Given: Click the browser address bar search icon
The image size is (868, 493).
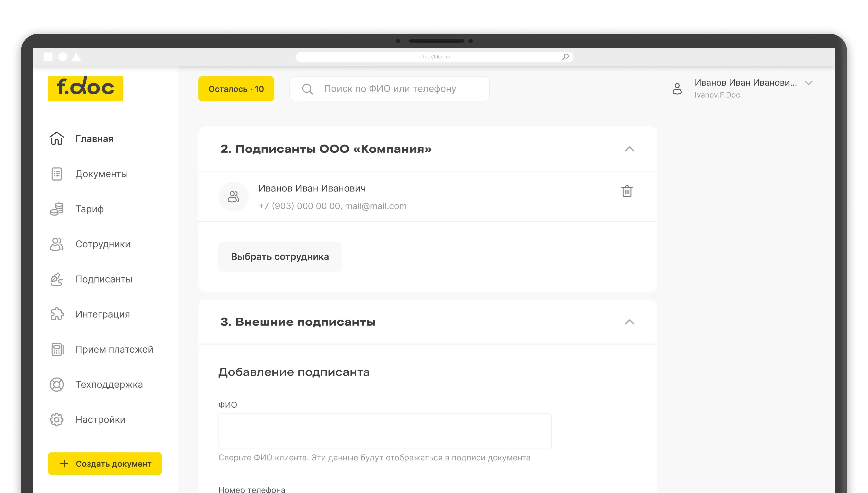Looking at the screenshot, I should point(565,57).
